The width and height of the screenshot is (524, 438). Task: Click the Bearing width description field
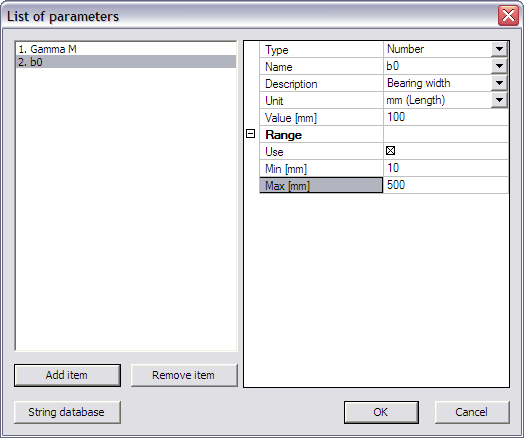pos(438,83)
